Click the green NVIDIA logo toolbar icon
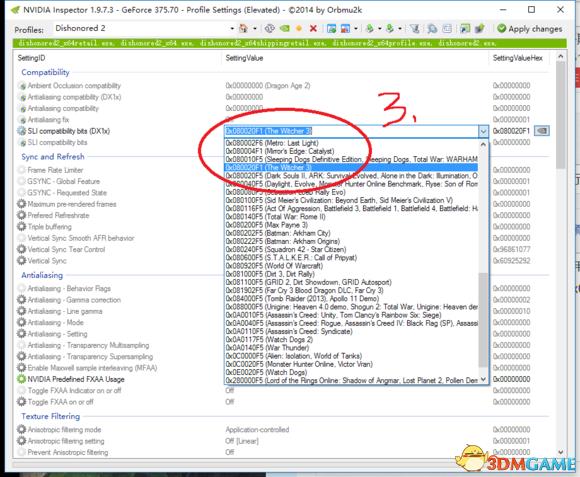The height and width of the screenshot is (477, 580). coord(284,28)
